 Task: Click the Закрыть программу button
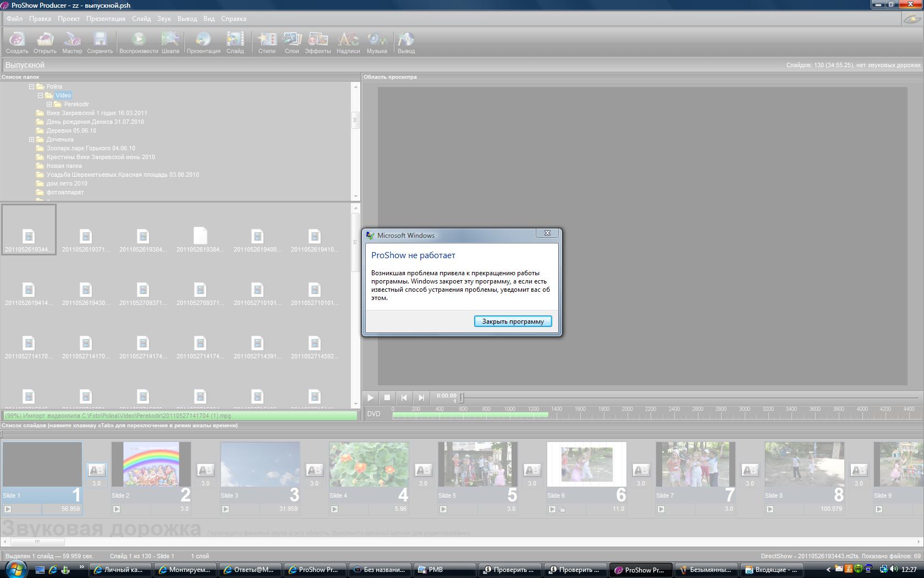point(513,321)
